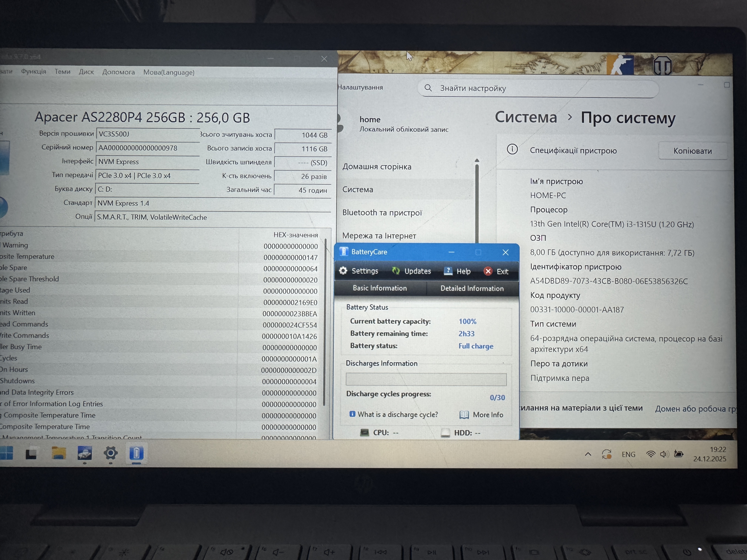Open BatteryCare Help icon

(x=448, y=271)
